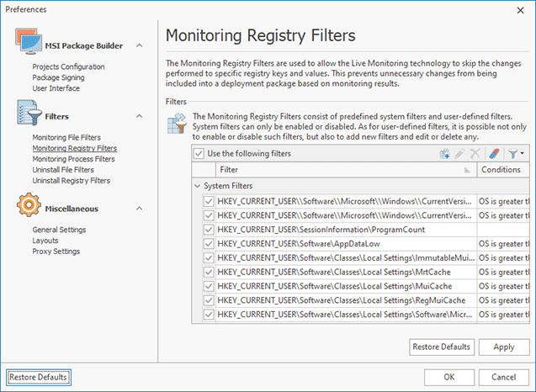The image size is (536, 392).
Task: Toggle the Use the following filters checkbox
Action: [x=199, y=153]
